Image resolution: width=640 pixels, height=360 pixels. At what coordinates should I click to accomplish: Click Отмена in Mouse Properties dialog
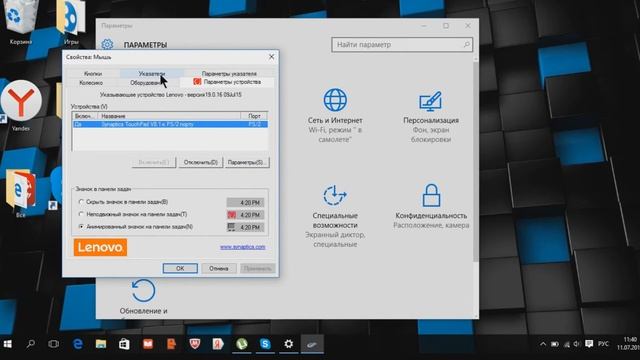coord(219,268)
